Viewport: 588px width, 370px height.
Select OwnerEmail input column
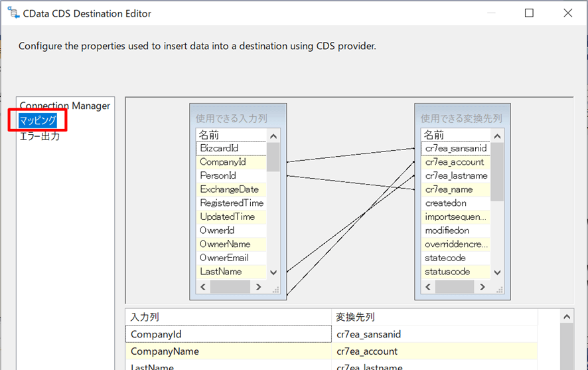[231, 258]
